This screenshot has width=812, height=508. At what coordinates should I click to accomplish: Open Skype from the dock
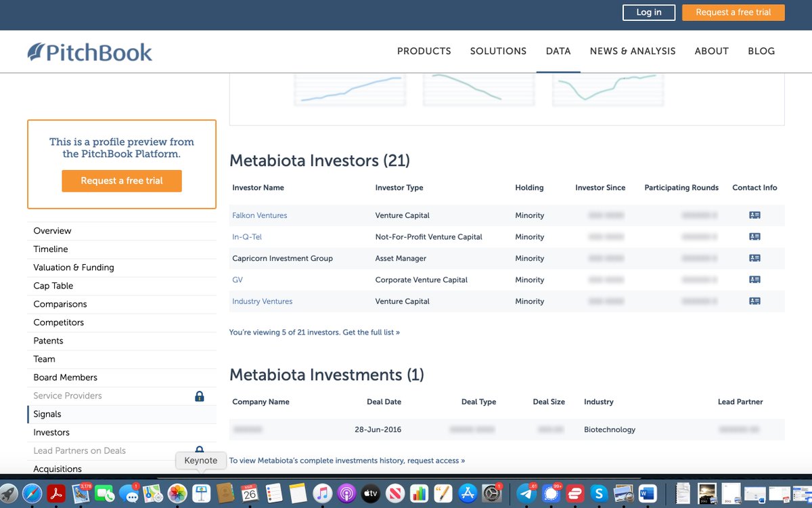tap(599, 493)
